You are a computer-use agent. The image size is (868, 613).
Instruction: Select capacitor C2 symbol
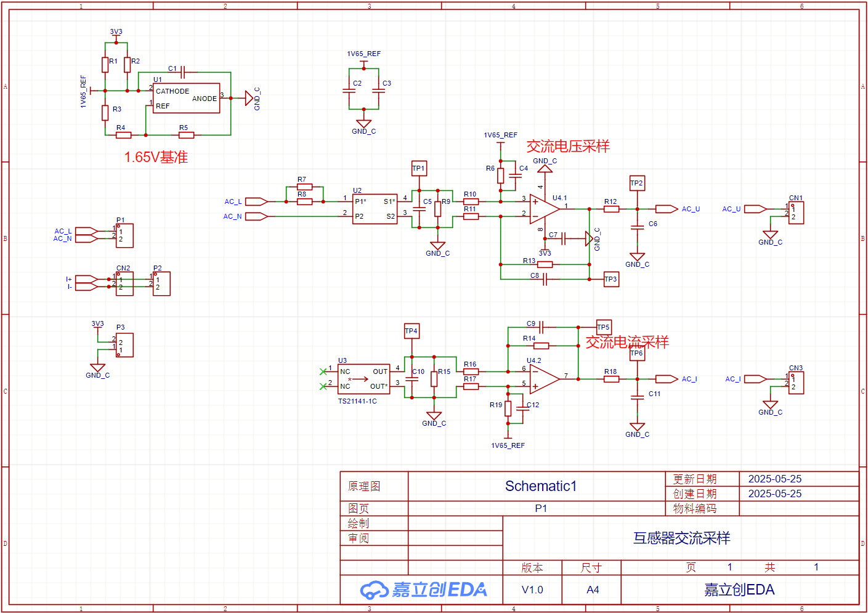[x=349, y=91]
